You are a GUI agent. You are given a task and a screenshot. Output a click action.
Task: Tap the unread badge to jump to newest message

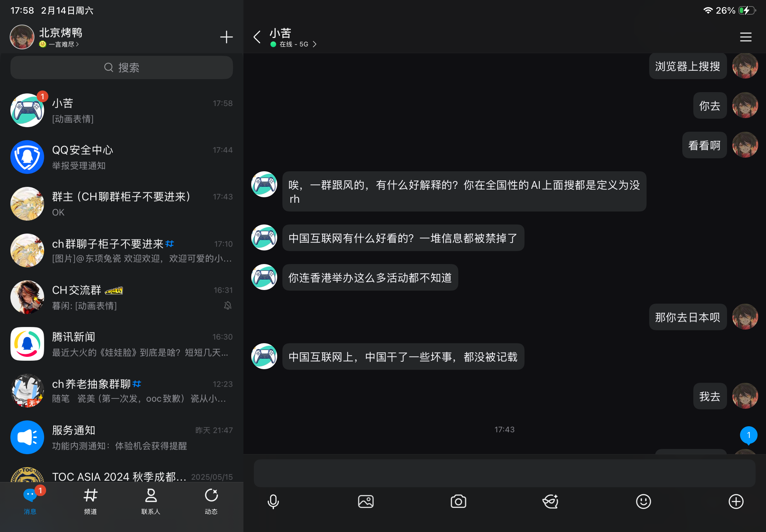point(749,435)
